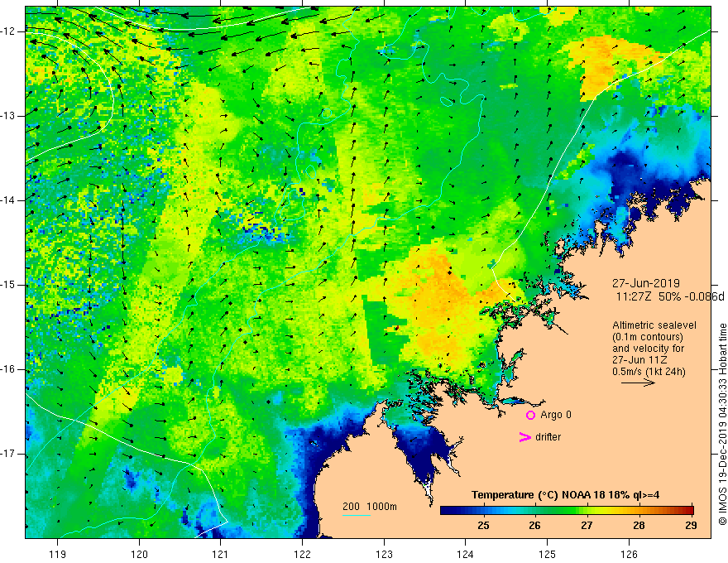Screen dimensions: 728x563
Task: Click the longitude axis label 124
Action: [x=466, y=554]
